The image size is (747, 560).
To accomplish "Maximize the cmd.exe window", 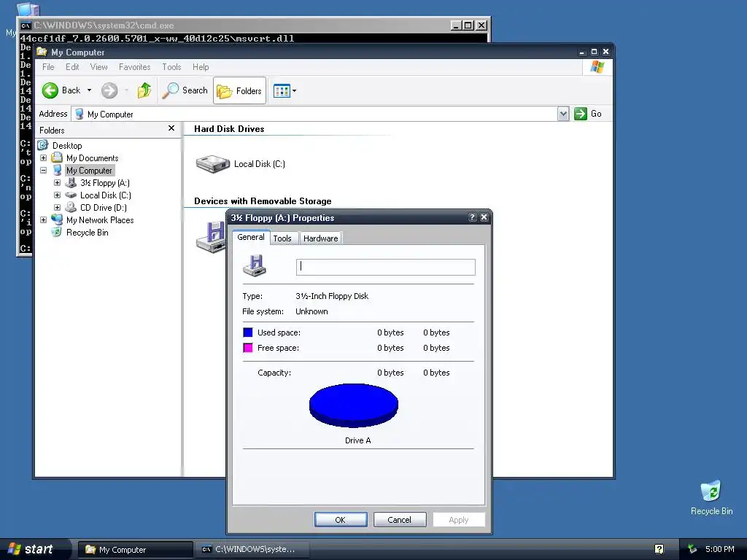I will click(468, 26).
